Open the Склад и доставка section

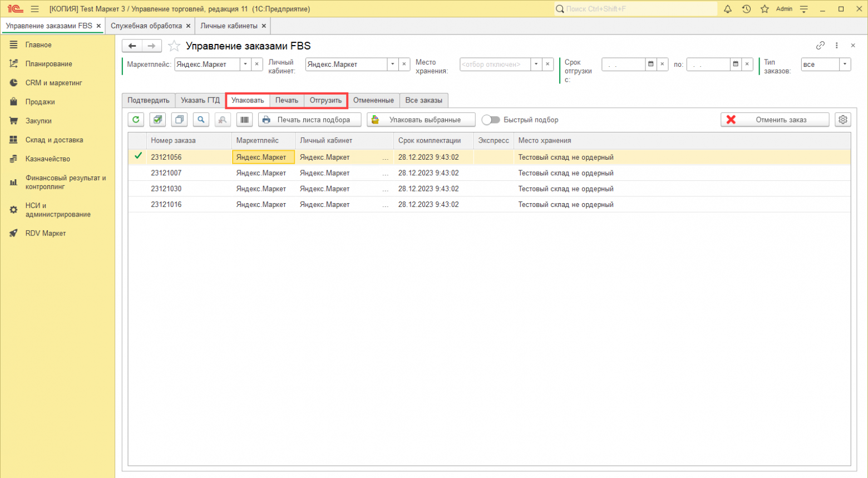[x=54, y=140]
